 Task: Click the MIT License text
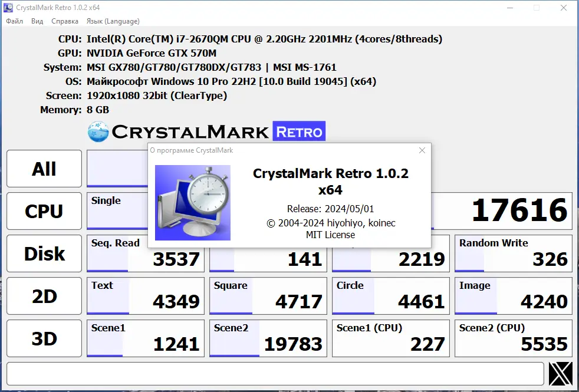331,235
